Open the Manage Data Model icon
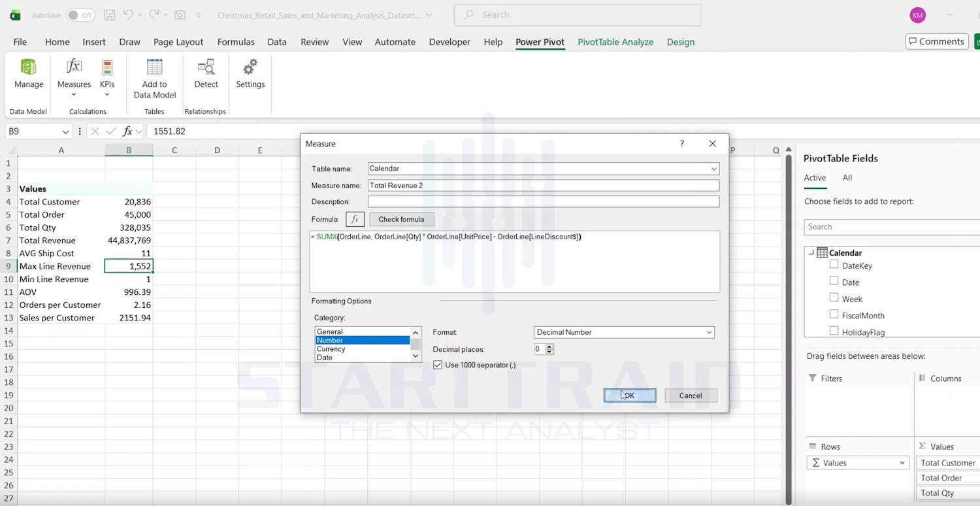This screenshot has height=506, width=980. [29, 74]
